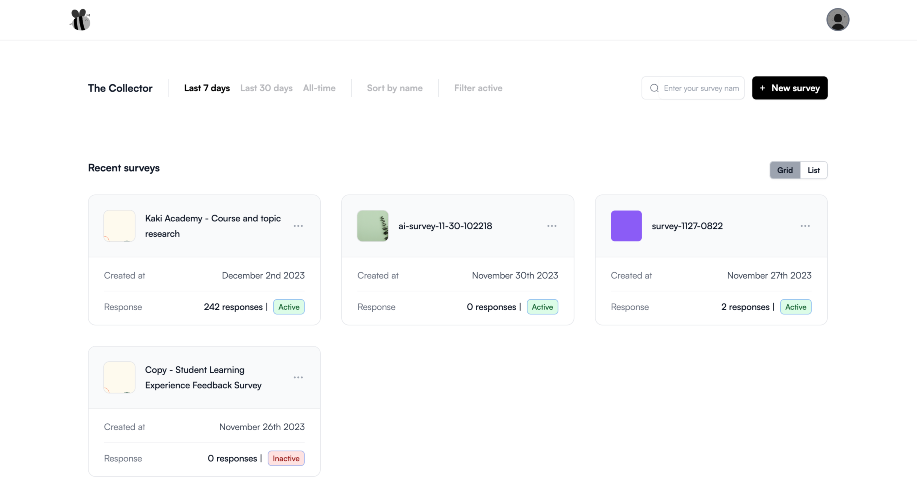Open options menu for Kaki Academy survey
Viewport: 917px width, 500px height.
[298, 226]
